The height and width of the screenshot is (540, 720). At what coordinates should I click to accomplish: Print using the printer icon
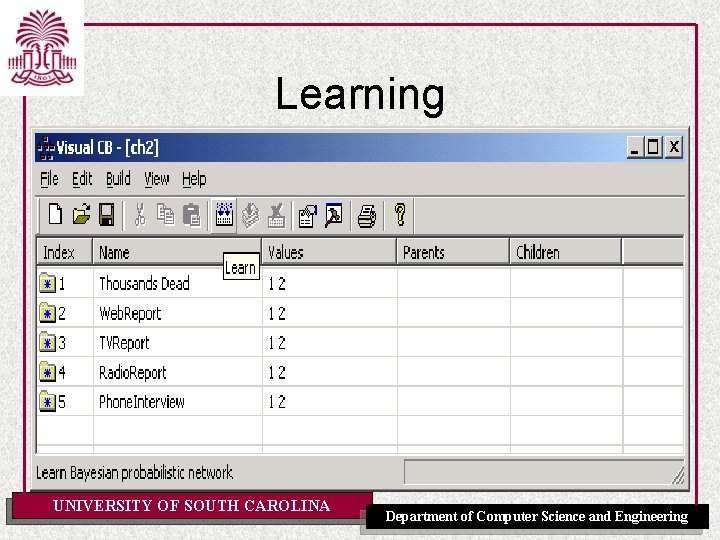(x=366, y=216)
